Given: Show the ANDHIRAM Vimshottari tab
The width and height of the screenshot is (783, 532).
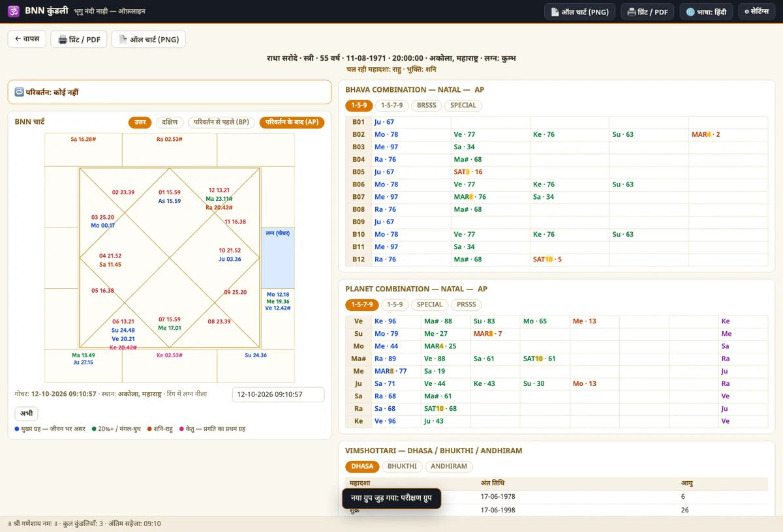Looking at the screenshot, I should (449, 466).
